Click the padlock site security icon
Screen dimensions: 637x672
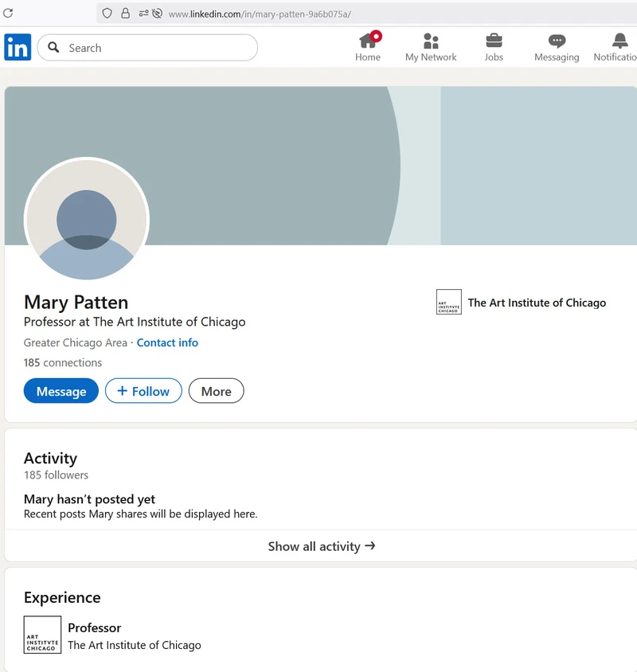pyautogui.click(x=125, y=14)
